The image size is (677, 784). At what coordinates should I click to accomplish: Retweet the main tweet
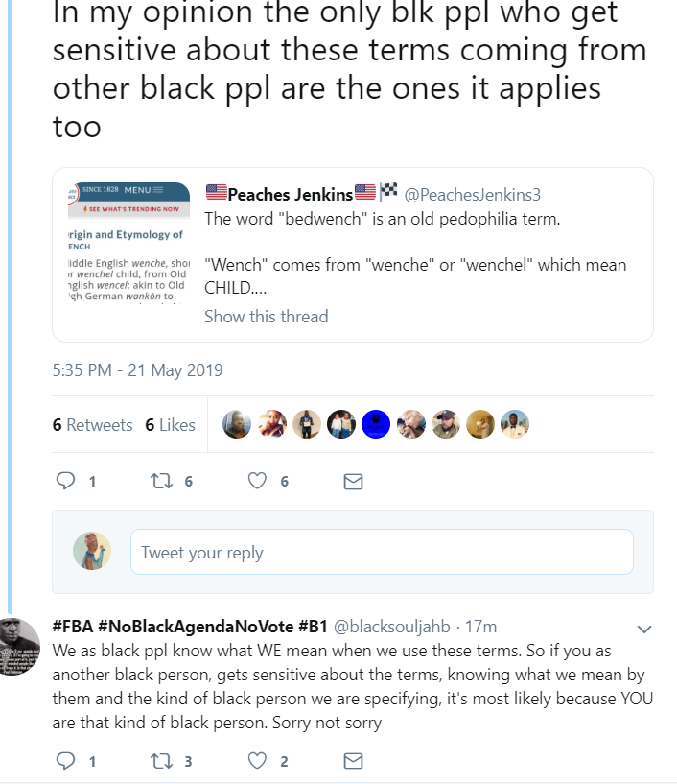click(x=162, y=481)
